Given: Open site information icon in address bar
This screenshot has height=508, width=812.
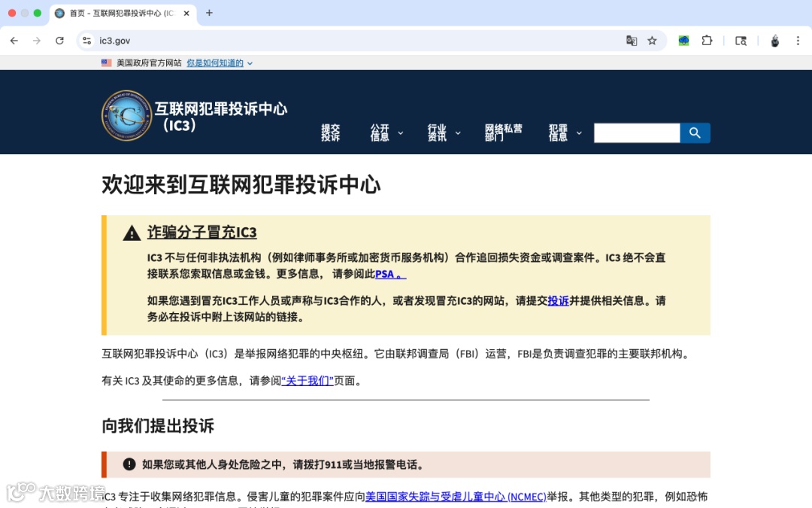Looking at the screenshot, I should (x=87, y=41).
